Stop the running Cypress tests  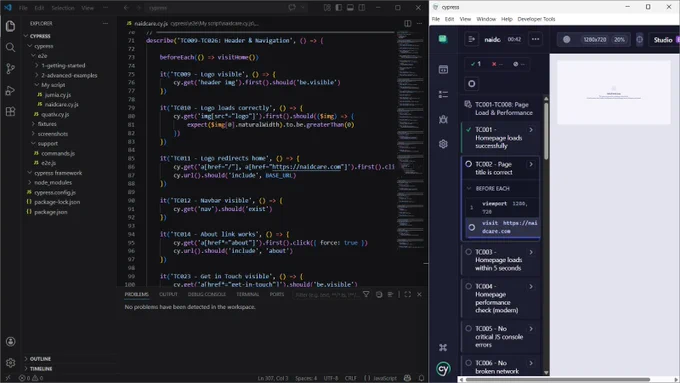[472, 84]
